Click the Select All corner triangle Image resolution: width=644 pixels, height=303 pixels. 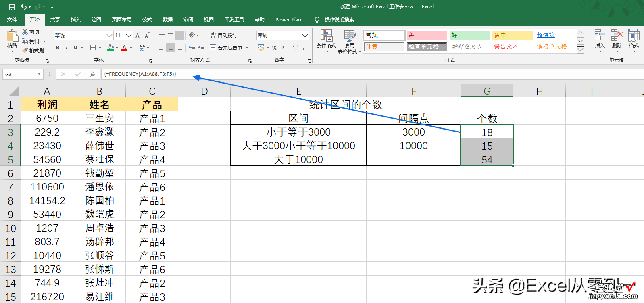click(15, 91)
